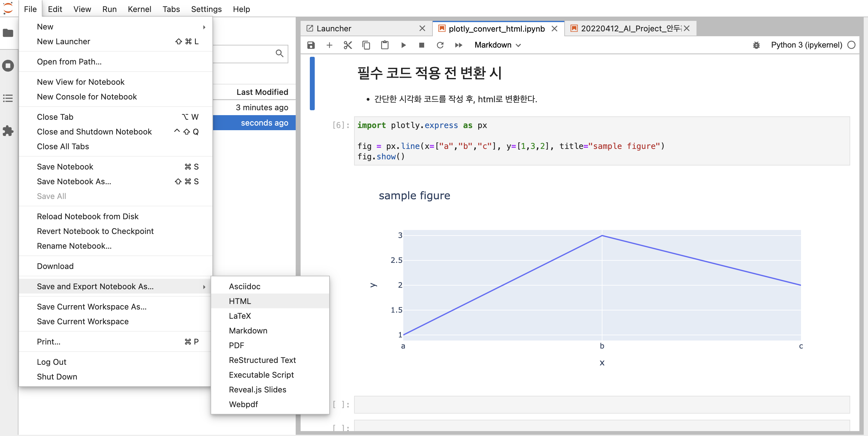Run the selected cell with the play icon

403,45
